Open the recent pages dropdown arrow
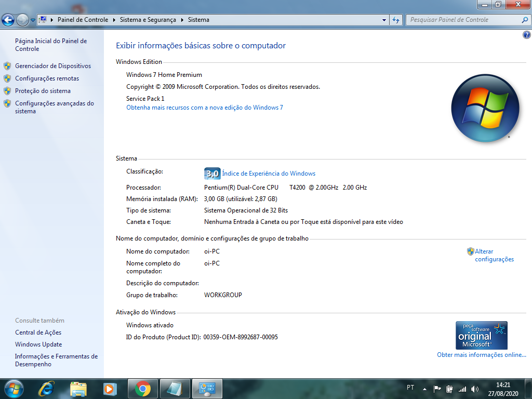 pos(33,20)
